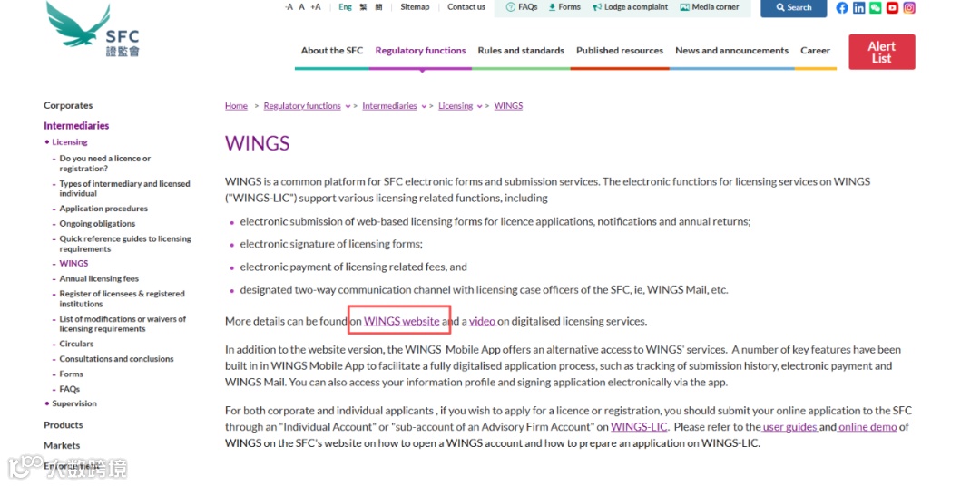Click Licensing breadcrumb link
Image resolution: width=980 pixels, height=486 pixels.
(x=456, y=105)
